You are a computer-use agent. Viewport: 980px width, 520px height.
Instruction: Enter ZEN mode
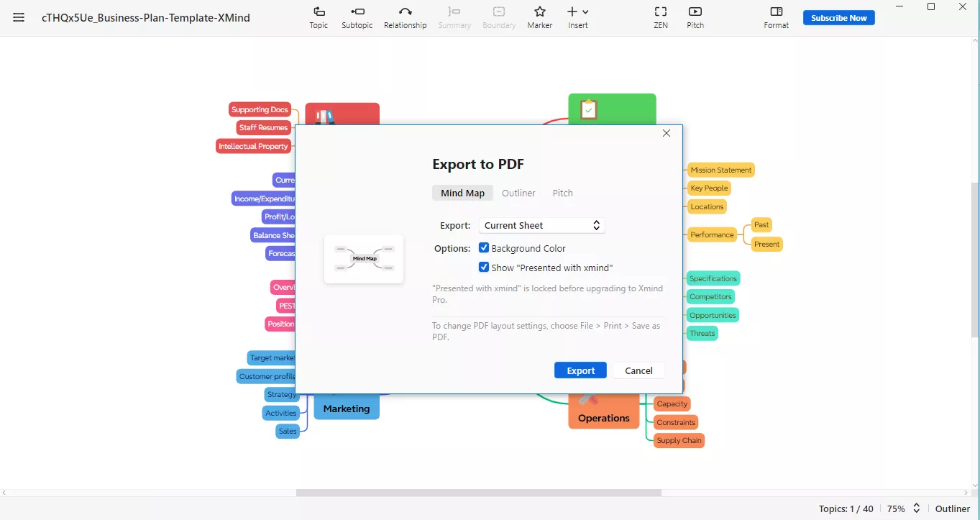(x=660, y=16)
